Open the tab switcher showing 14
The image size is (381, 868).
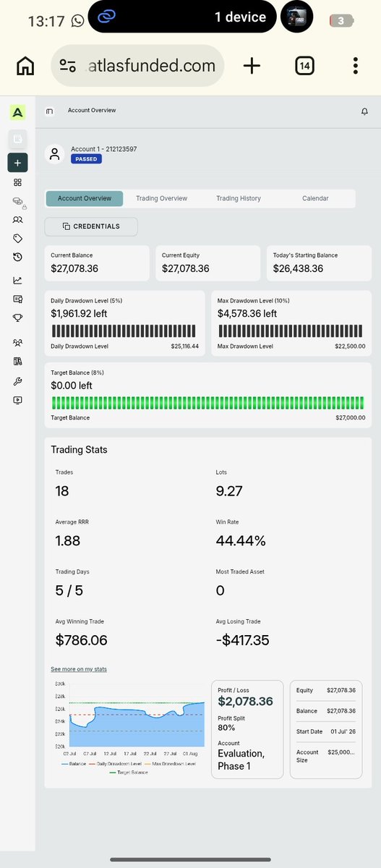tap(304, 67)
